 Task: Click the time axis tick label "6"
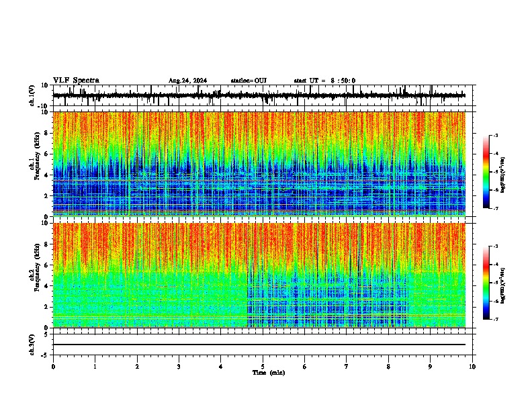pos(305,367)
